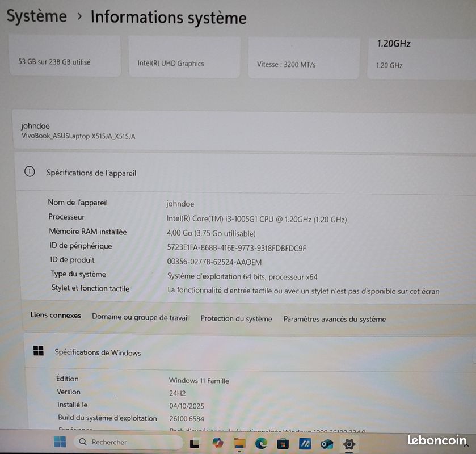Open File Explorer from the taskbar

pyautogui.click(x=239, y=444)
